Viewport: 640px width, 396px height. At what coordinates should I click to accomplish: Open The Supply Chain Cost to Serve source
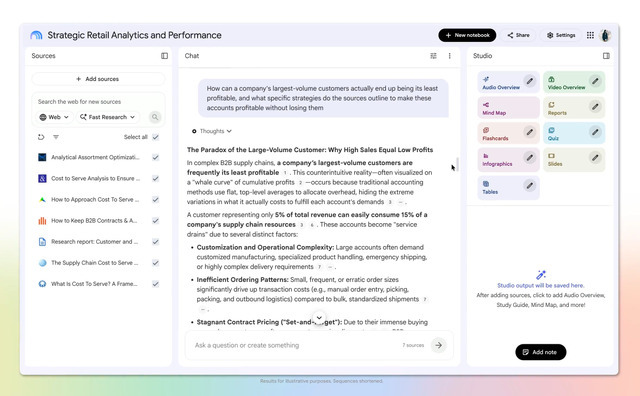pos(95,263)
